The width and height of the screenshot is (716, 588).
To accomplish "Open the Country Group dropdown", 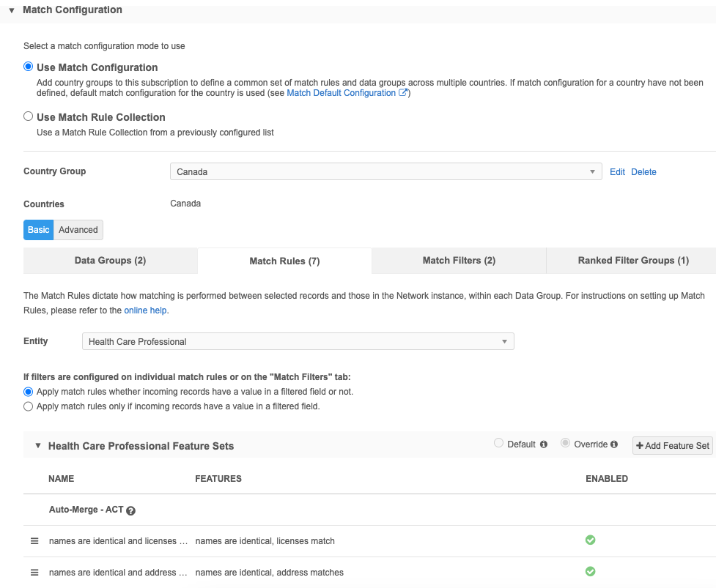I will click(385, 171).
